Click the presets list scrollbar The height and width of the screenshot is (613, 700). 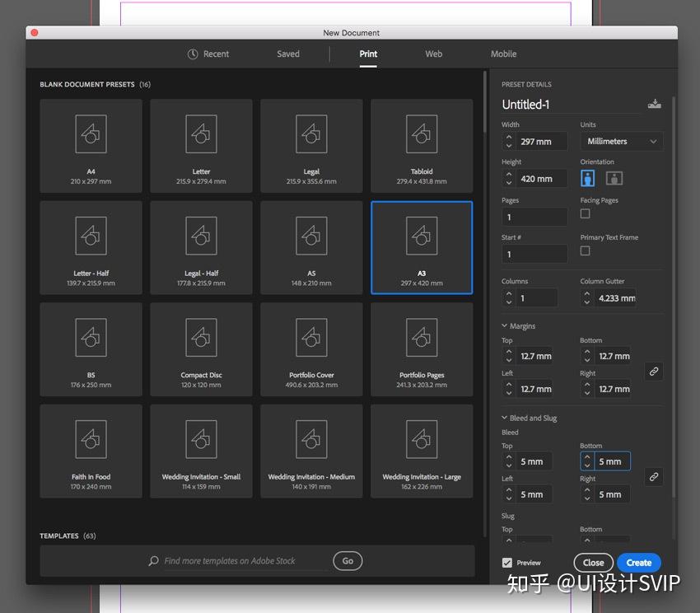485,102
